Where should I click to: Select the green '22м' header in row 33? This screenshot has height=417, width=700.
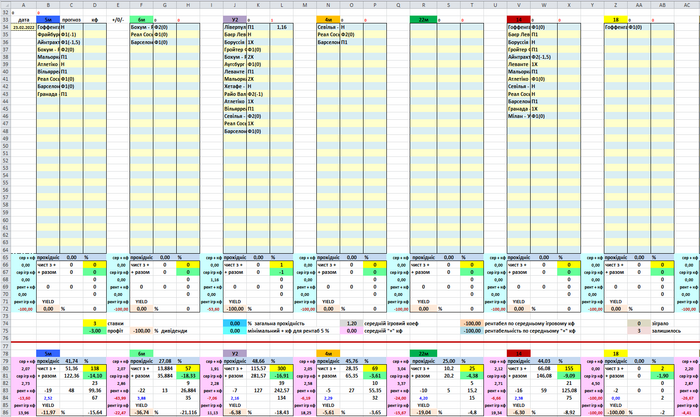point(423,20)
